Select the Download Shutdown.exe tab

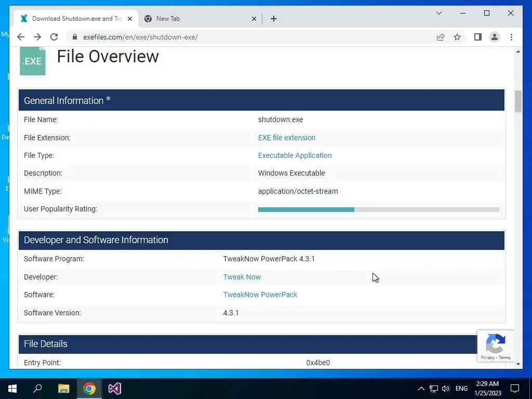pos(76,19)
